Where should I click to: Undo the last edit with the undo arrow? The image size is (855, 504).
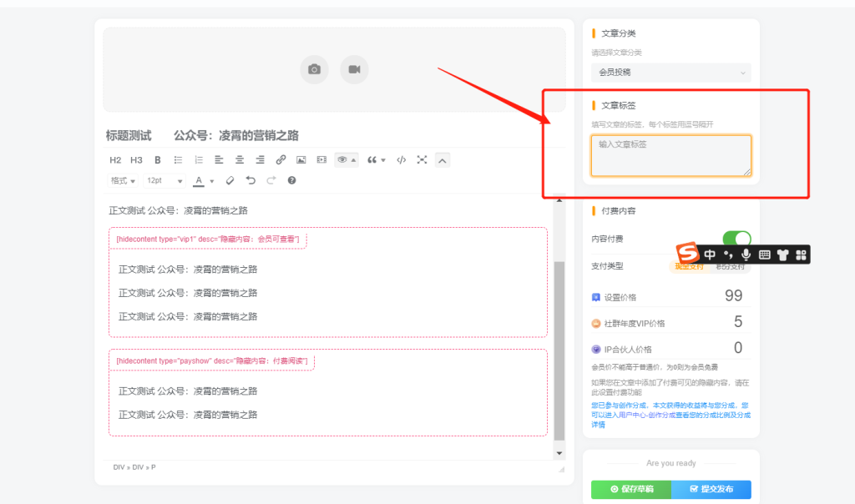(x=250, y=180)
